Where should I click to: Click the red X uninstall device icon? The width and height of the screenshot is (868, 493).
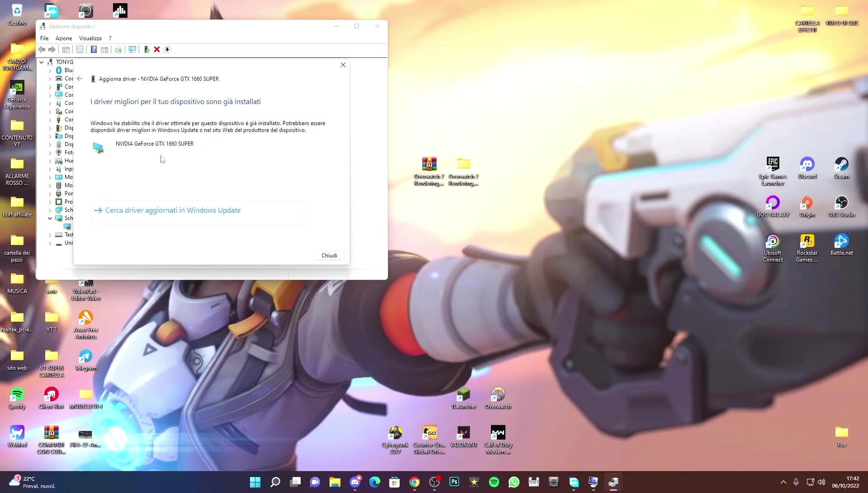pos(157,50)
